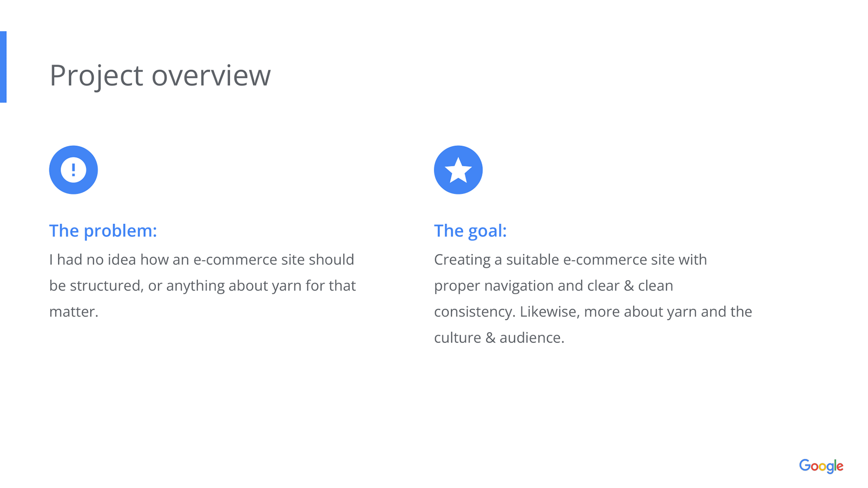Click the blue accent bar beside title
Viewport: 868px width, 488px height.
click(x=3, y=67)
